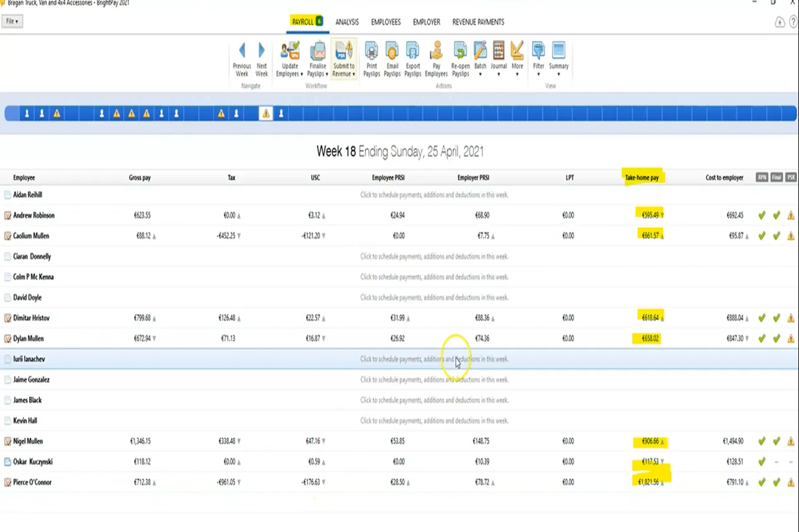Click Pierce O'Connor's Final green tick
The width and height of the screenshot is (799, 532).
tap(776, 483)
